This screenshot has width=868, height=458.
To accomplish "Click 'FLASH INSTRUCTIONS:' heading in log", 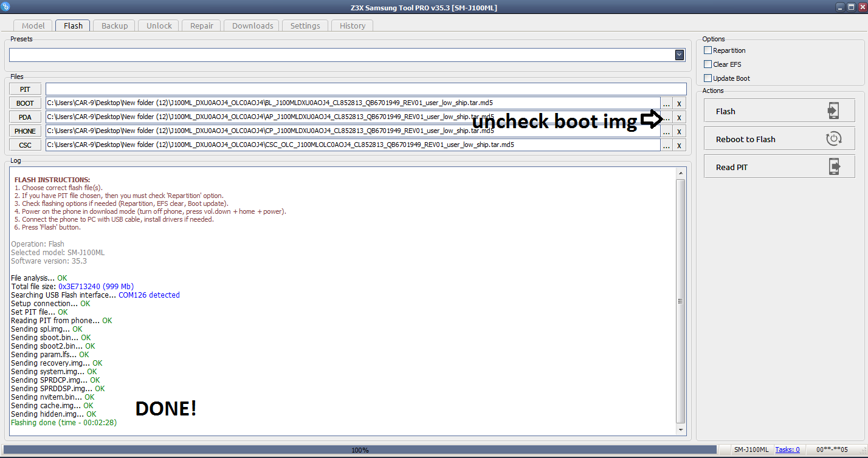I will 52,180.
